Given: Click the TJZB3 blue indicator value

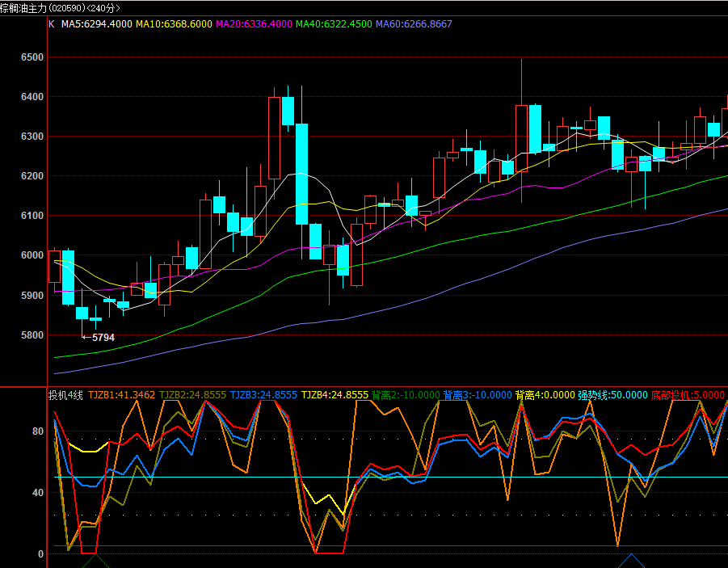Looking at the screenshot, I should click(x=263, y=395).
